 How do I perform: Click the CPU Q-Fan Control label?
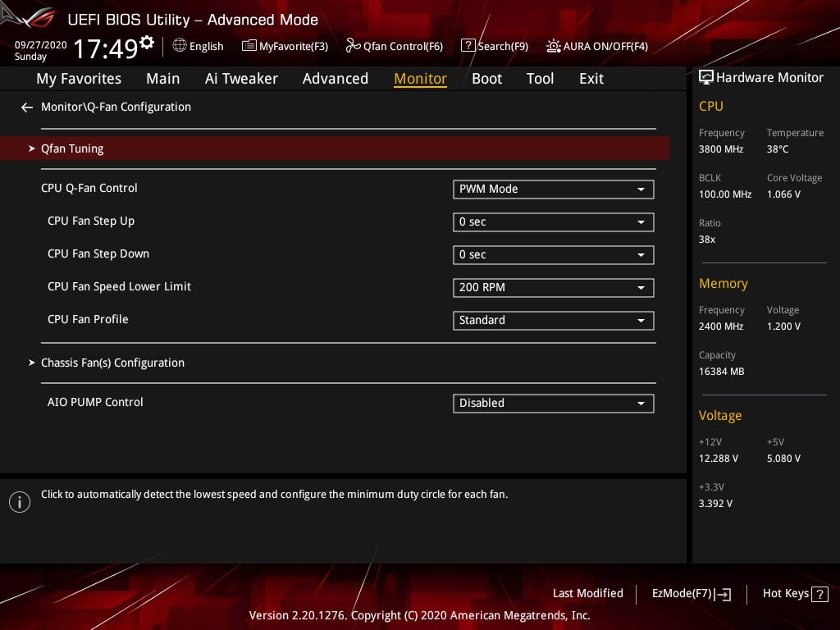pyautogui.click(x=89, y=189)
